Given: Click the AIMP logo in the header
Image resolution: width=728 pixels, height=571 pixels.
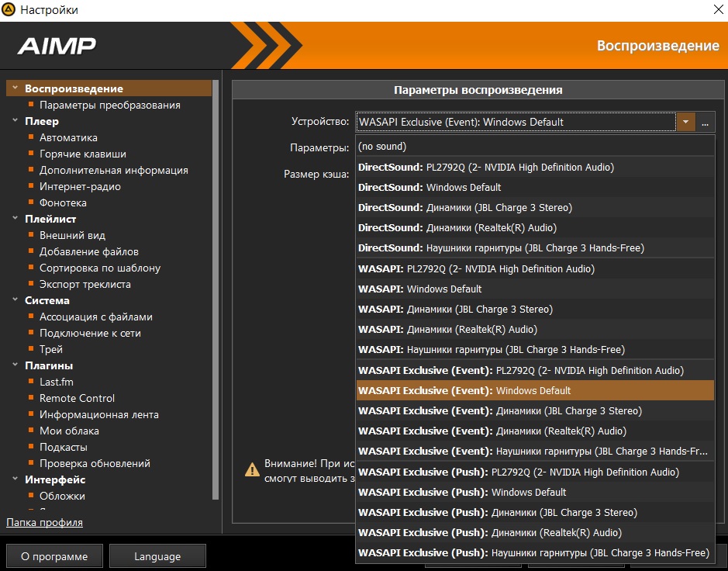Looking at the screenshot, I should 56,46.
